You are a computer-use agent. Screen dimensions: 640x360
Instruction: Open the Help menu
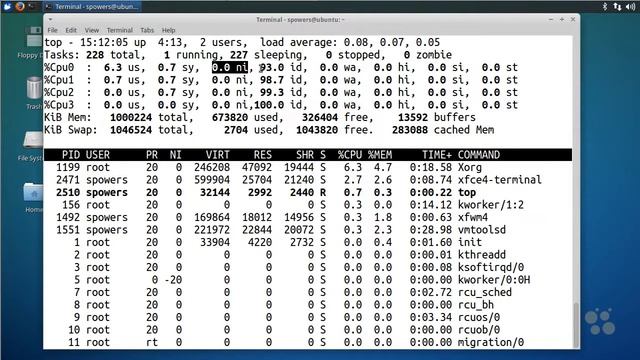[168, 30]
